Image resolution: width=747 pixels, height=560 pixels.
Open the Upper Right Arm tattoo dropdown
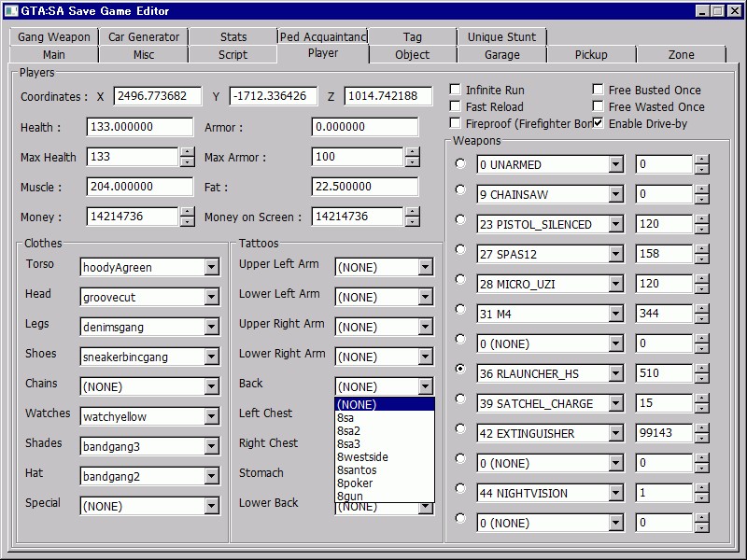(x=426, y=327)
